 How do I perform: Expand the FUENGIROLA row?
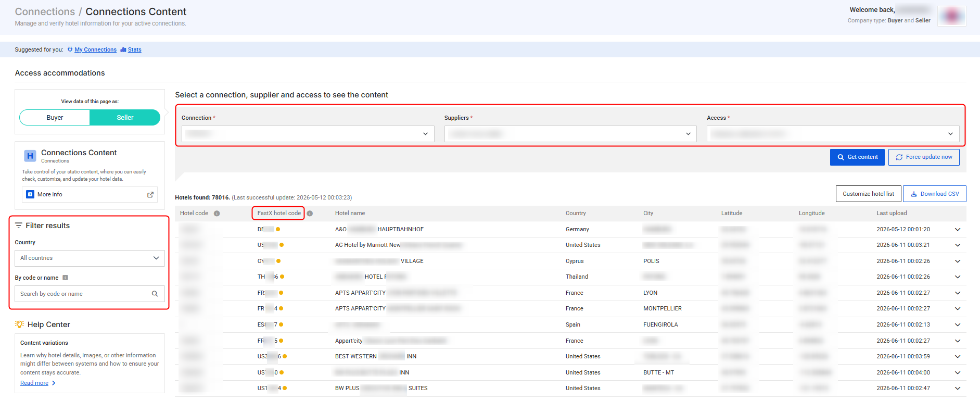click(958, 324)
